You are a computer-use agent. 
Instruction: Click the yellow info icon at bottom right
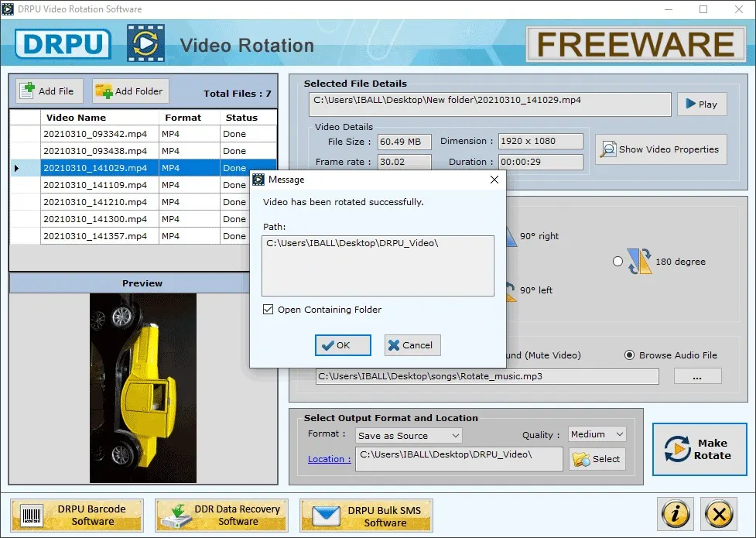[674, 514]
